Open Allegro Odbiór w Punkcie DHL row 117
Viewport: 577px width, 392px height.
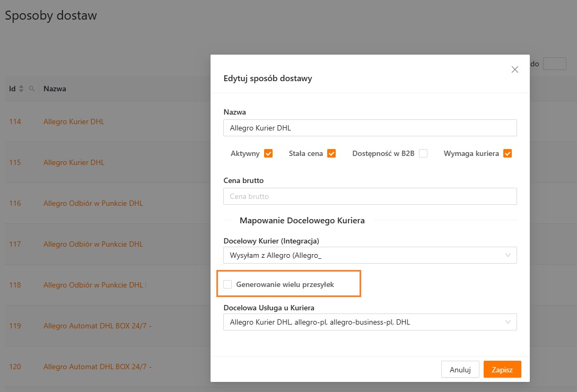coord(93,244)
